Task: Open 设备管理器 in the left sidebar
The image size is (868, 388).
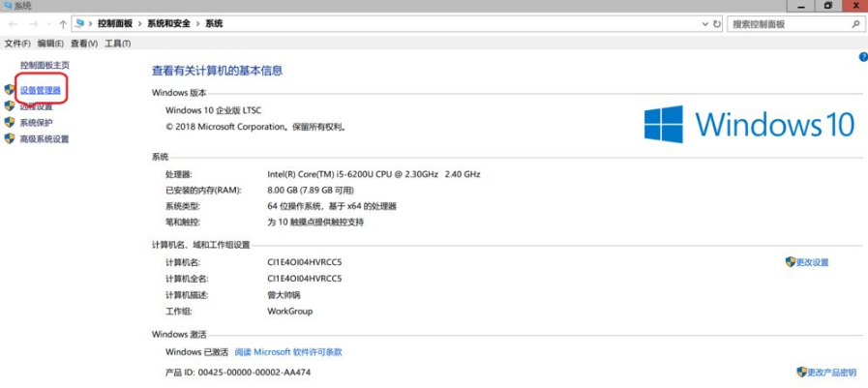Action: click(40, 90)
